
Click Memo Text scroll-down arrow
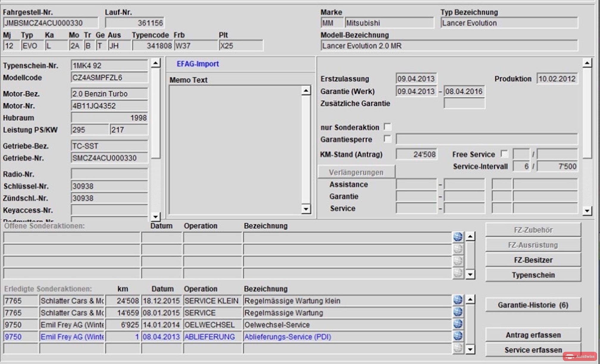[x=306, y=209]
